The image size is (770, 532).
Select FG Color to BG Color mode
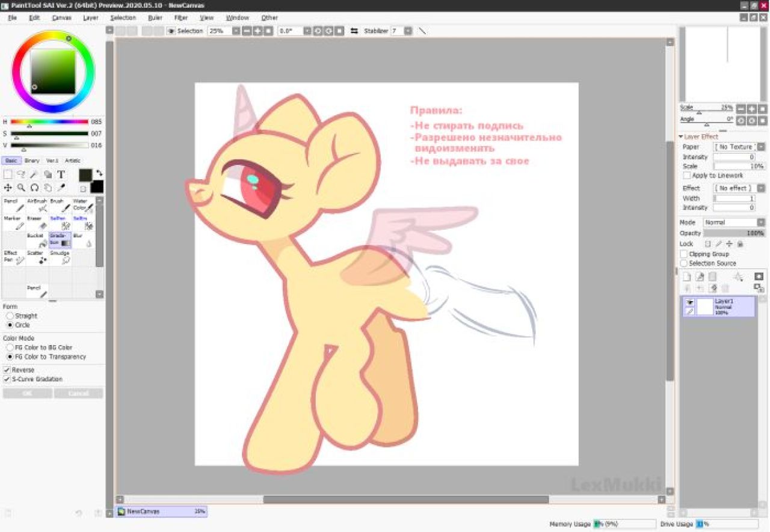coord(10,347)
